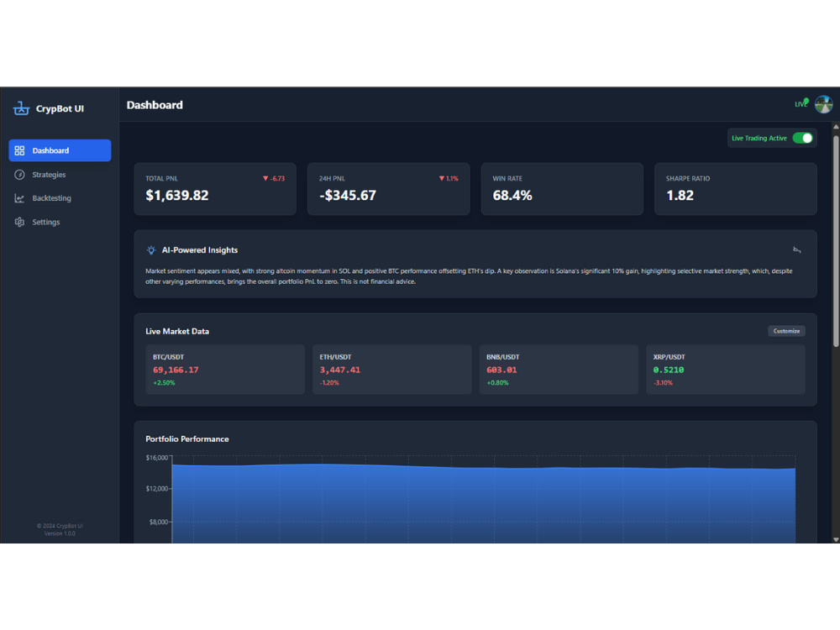Select the XRP/USDT market card
Viewport: 840px width, 630px height.
[x=726, y=370]
